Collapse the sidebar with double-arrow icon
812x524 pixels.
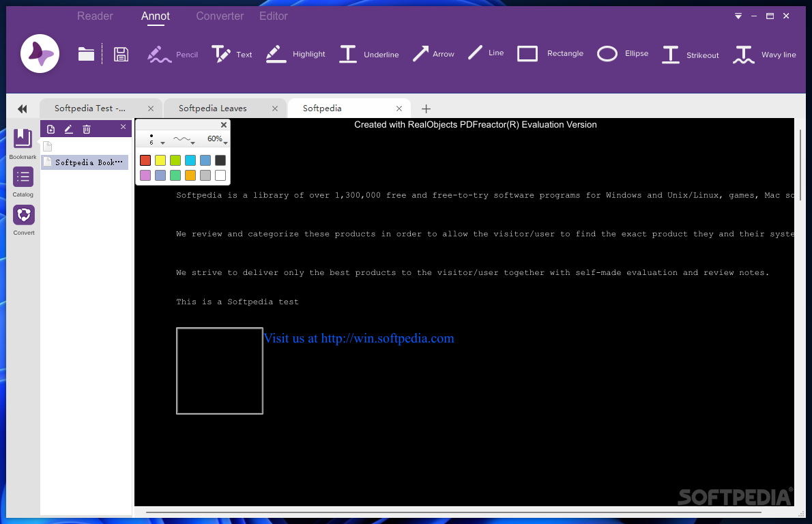pyautogui.click(x=23, y=108)
